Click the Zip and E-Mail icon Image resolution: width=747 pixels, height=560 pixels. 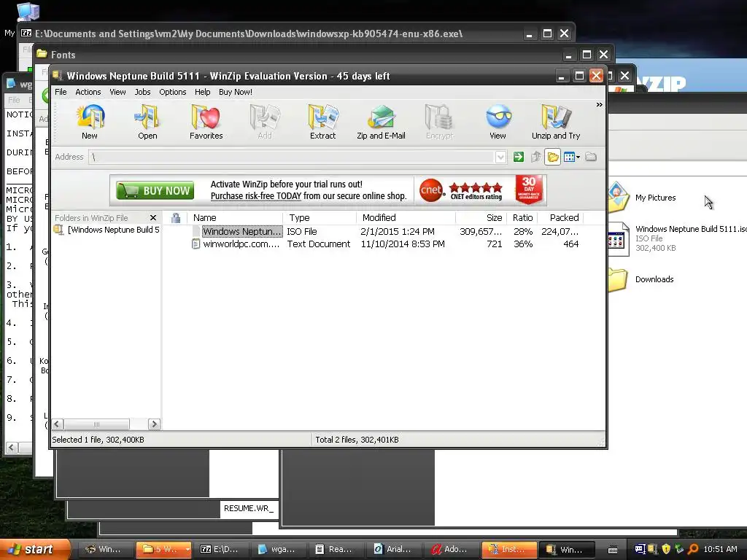coord(381,122)
